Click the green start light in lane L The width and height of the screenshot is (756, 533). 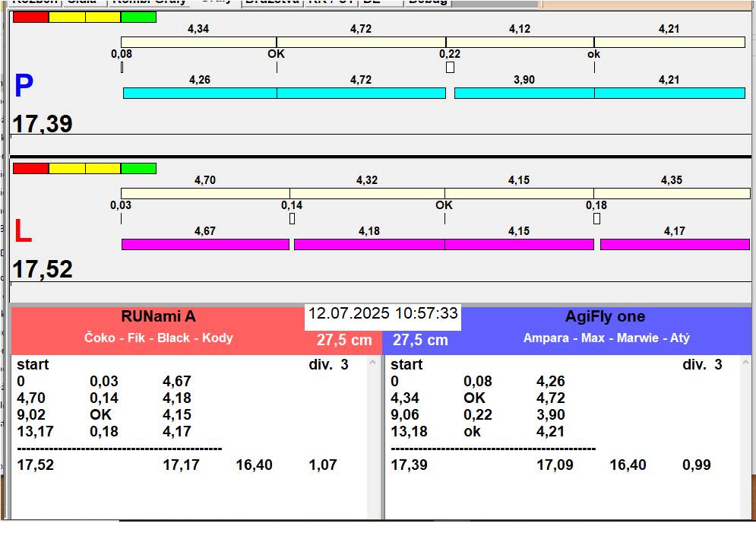click(x=138, y=168)
